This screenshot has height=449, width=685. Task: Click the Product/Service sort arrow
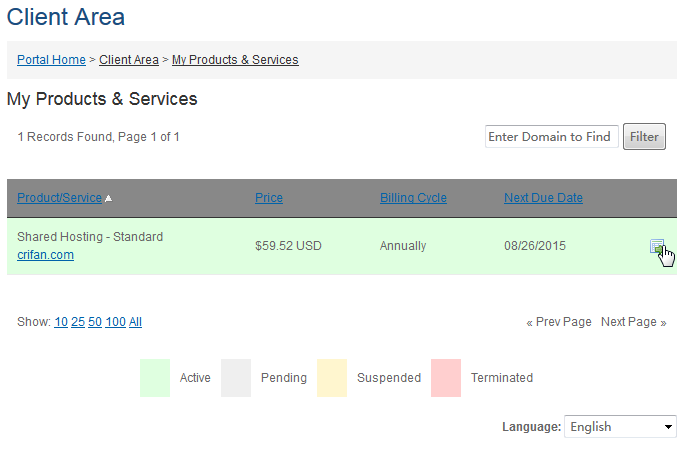click(x=108, y=198)
